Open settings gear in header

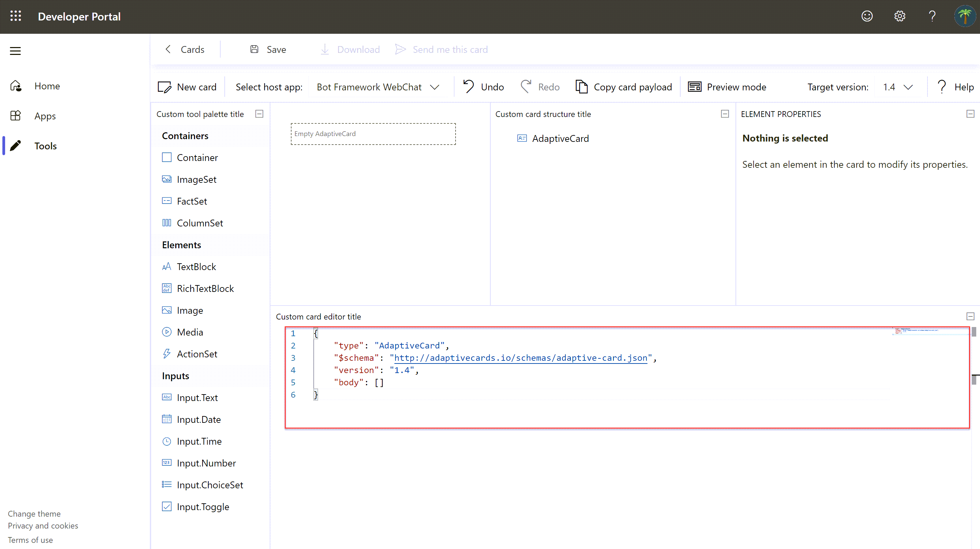[x=899, y=16]
